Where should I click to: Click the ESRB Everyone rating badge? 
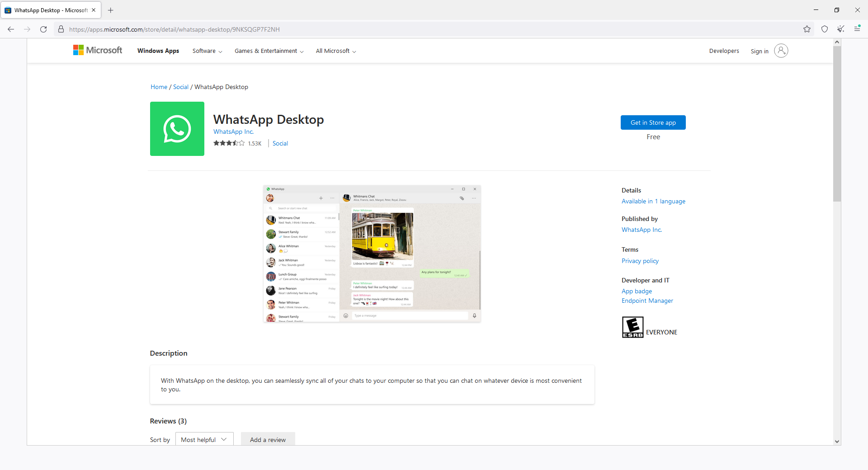(632, 327)
